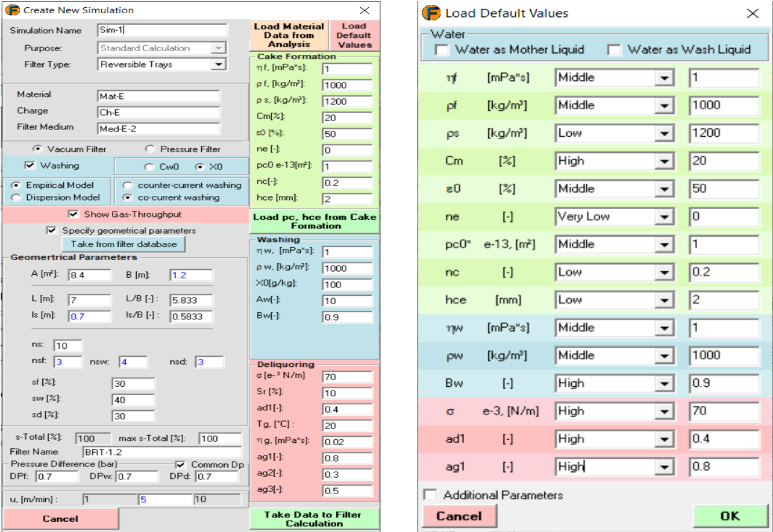The image size is (773, 532).
Task: Open the ηw level dropdown
Action: pyautogui.click(x=663, y=328)
